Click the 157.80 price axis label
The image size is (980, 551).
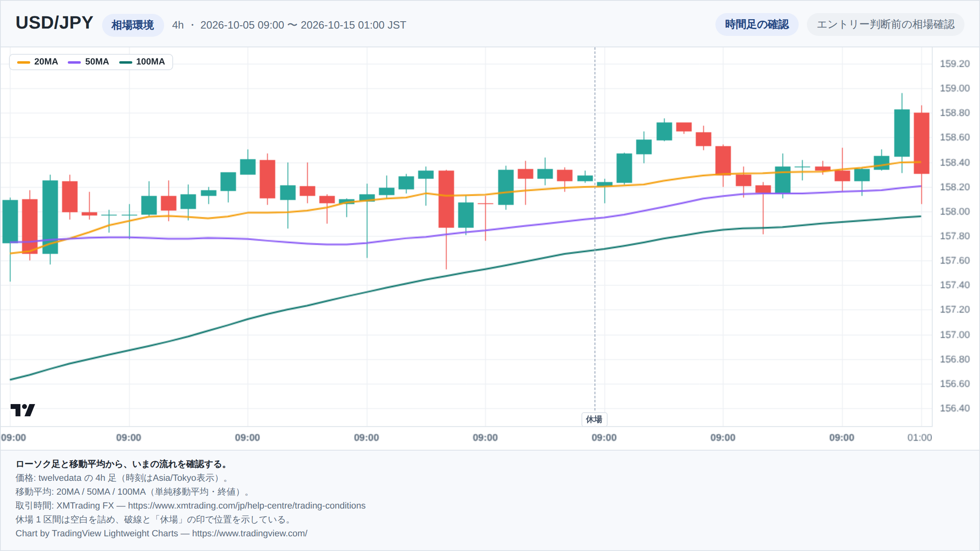[x=955, y=236]
